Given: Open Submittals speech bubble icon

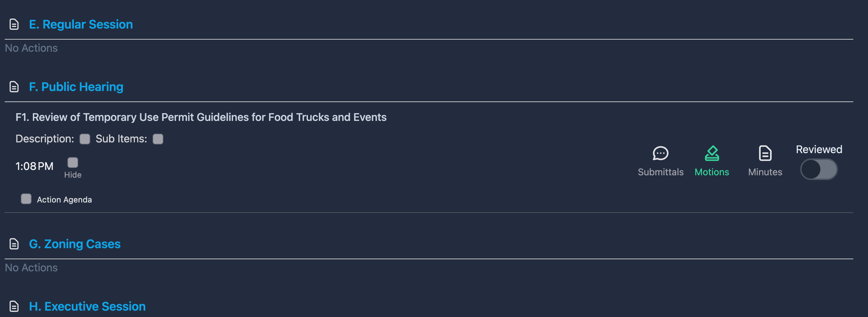Looking at the screenshot, I should click(x=660, y=153).
